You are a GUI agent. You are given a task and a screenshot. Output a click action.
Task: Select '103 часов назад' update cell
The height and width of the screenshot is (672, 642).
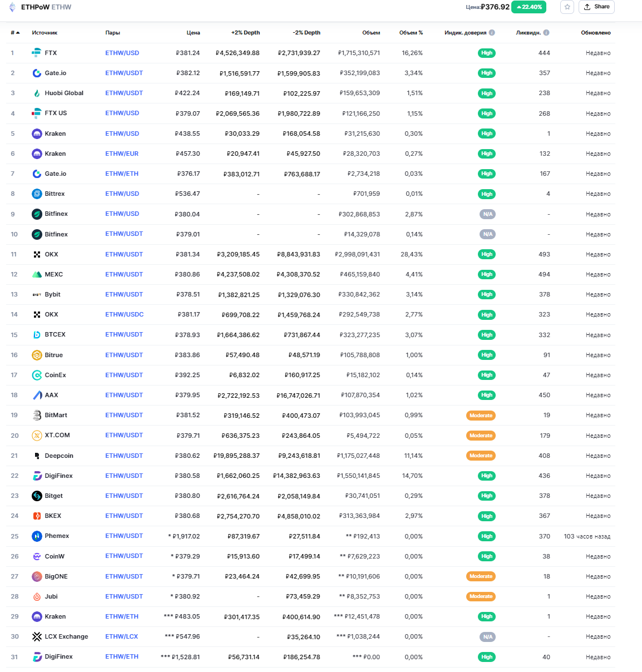pos(587,536)
